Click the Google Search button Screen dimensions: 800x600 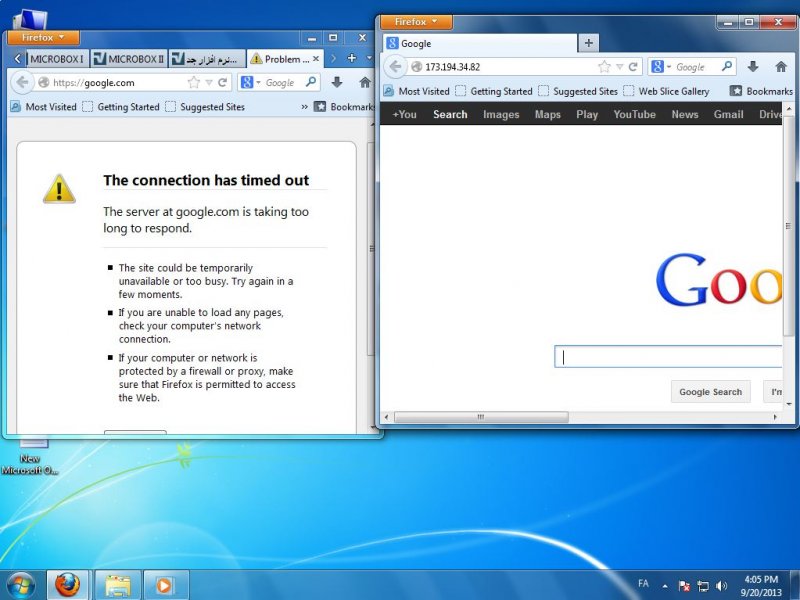[710, 392]
